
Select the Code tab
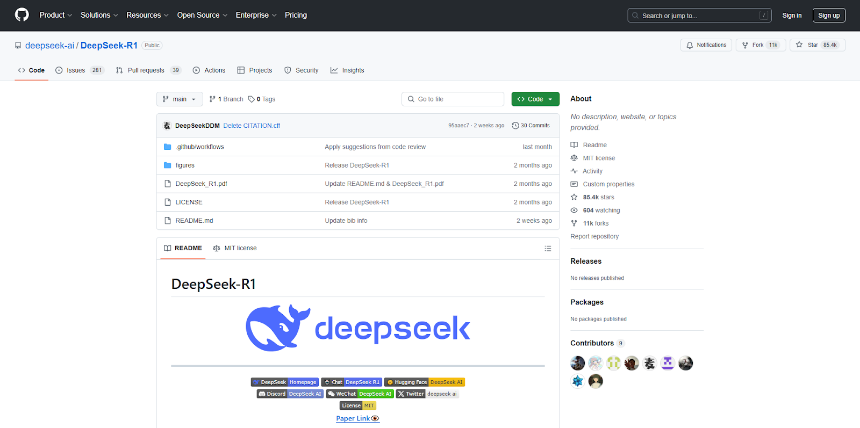coord(31,70)
